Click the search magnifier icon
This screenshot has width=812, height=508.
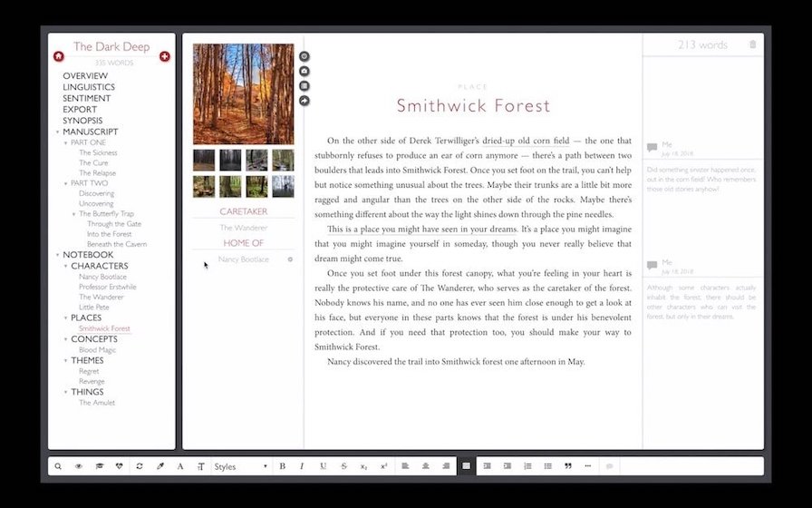[x=58, y=466]
